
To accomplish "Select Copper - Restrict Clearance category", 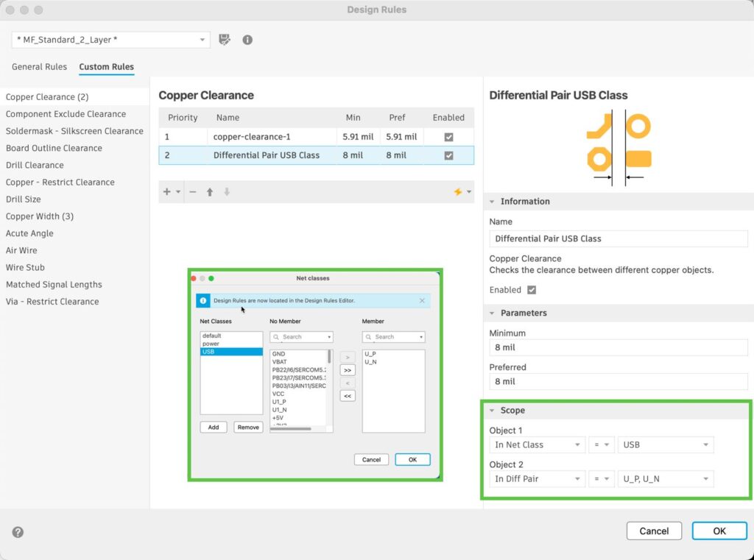I will [x=74, y=182].
